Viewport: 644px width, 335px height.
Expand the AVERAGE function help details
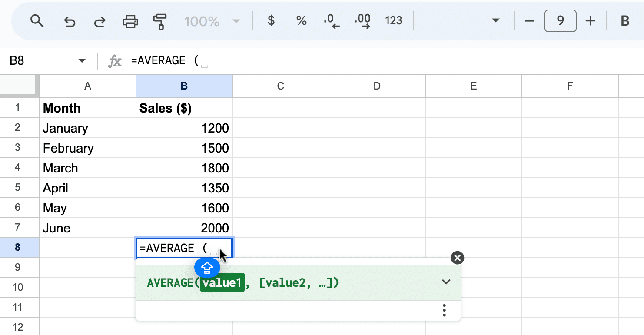click(446, 282)
